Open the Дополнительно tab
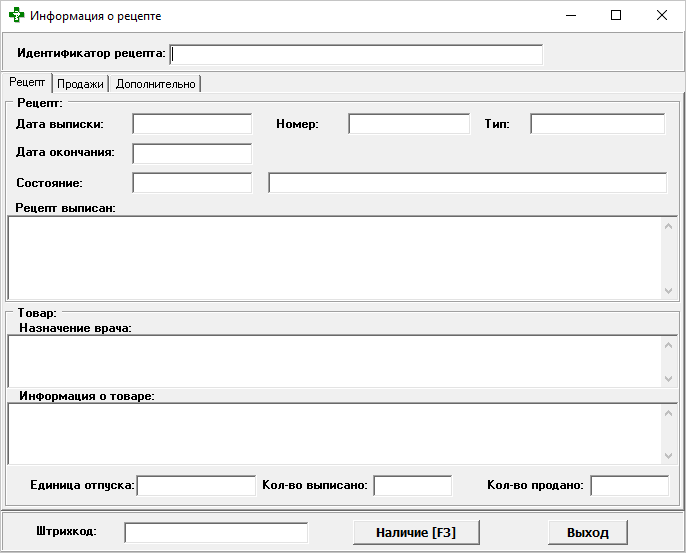 coord(156,84)
